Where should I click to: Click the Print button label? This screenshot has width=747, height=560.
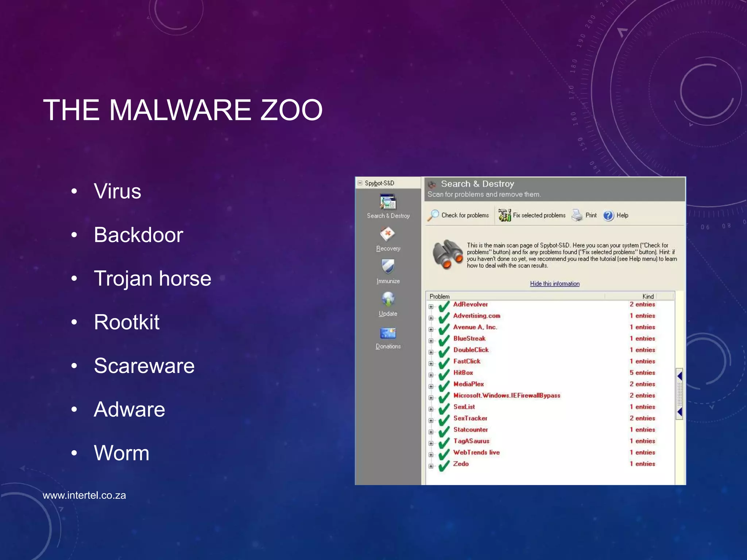591,215
